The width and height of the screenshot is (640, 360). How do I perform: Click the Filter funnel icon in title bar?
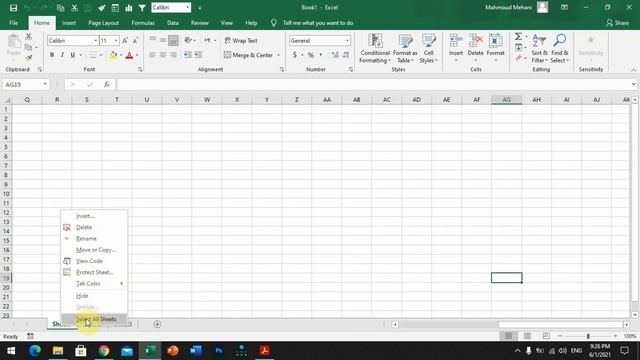(142, 8)
